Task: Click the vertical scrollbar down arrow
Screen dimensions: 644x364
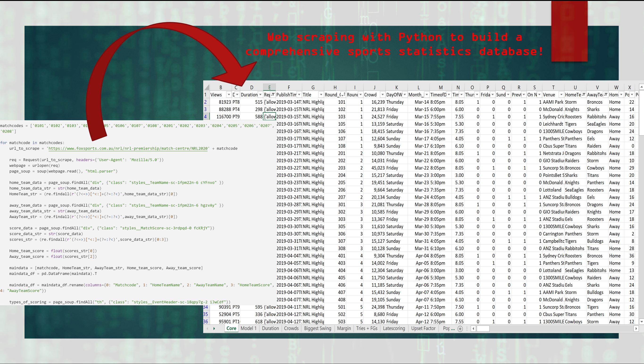Action: pyautogui.click(x=641, y=322)
